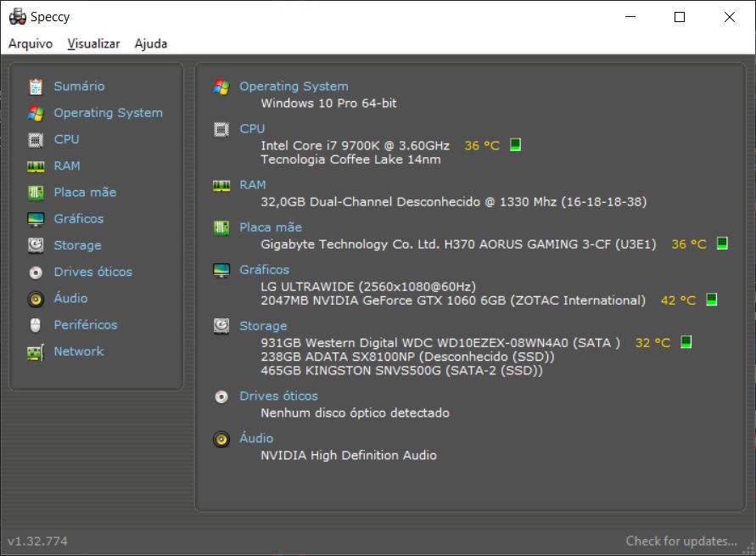Open Storage section in sidebar

(77, 245)
